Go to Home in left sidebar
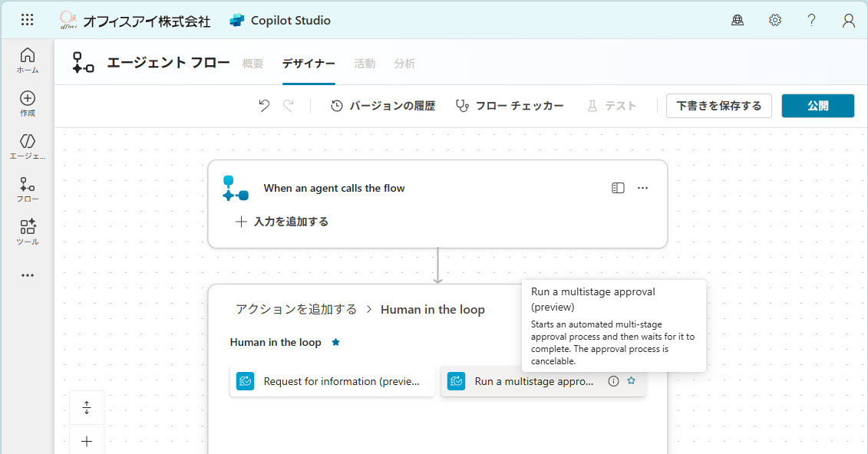This screenshot has width=868, height=454. (x=28, y=60)
